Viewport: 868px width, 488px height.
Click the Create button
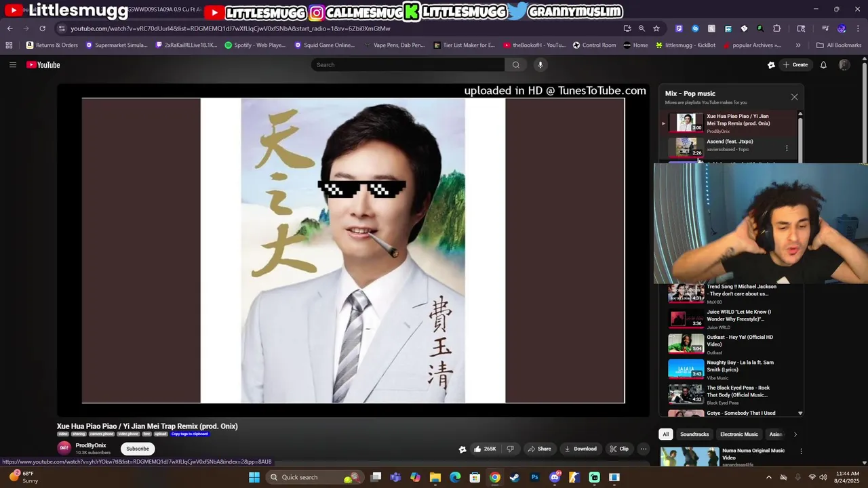click(795, 65)
